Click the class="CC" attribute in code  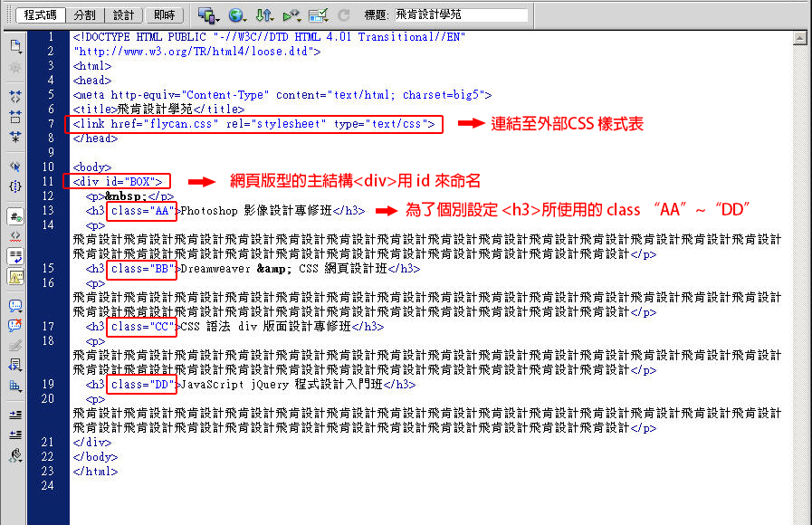tap(142, 327)
